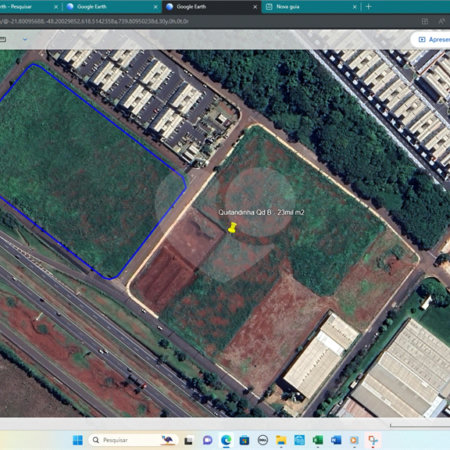Image resolution: width=450 pixels, height=450 pixels.
Task: Open a new browser tab with plus
Action: point(369,7)
